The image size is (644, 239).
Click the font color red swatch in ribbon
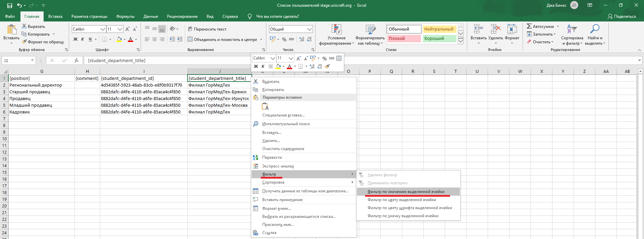click(130, 39)
